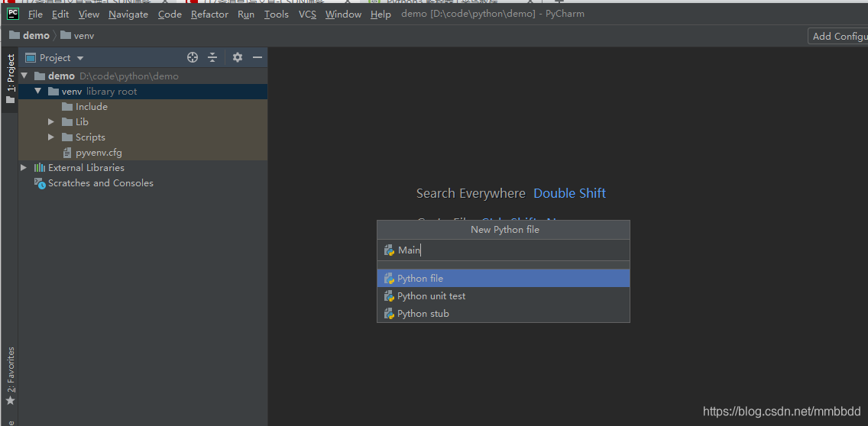Open the File menu
The width and height of the screenshot is (868, 426).
point(35,15)
